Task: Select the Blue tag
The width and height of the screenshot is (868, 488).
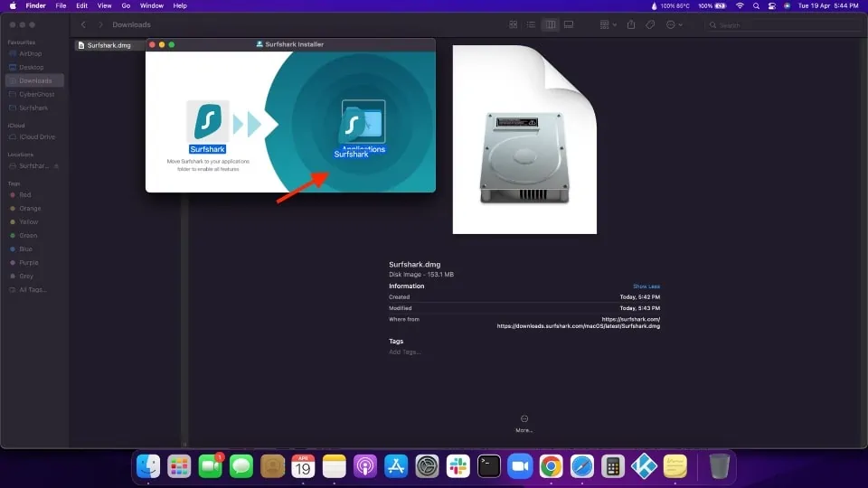Action: coord(34,249)
